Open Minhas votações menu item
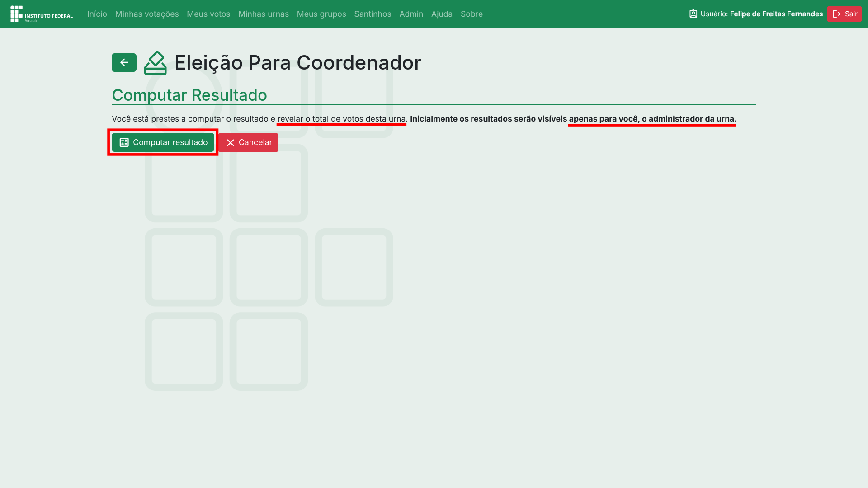 tap(147, 14)
